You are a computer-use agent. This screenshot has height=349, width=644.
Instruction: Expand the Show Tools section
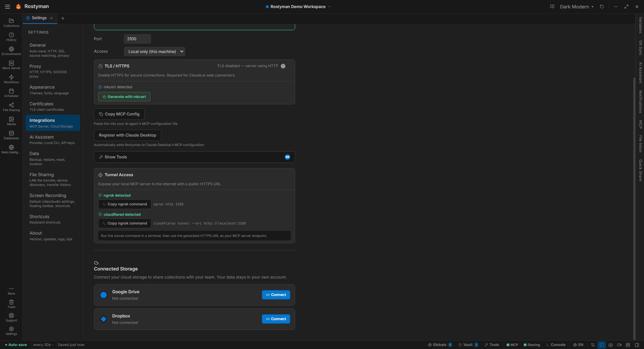194,157
